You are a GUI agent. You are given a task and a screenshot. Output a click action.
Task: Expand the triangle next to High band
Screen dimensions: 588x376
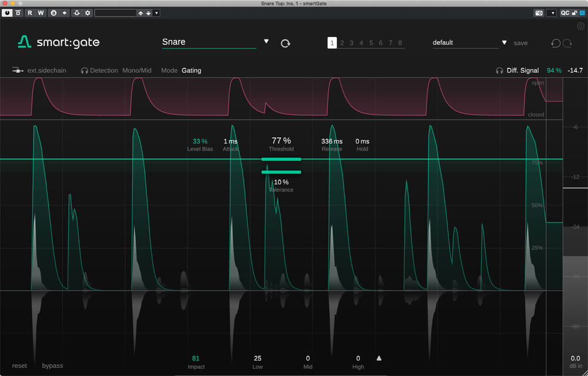pyautogui.click(x=379, y=358)
